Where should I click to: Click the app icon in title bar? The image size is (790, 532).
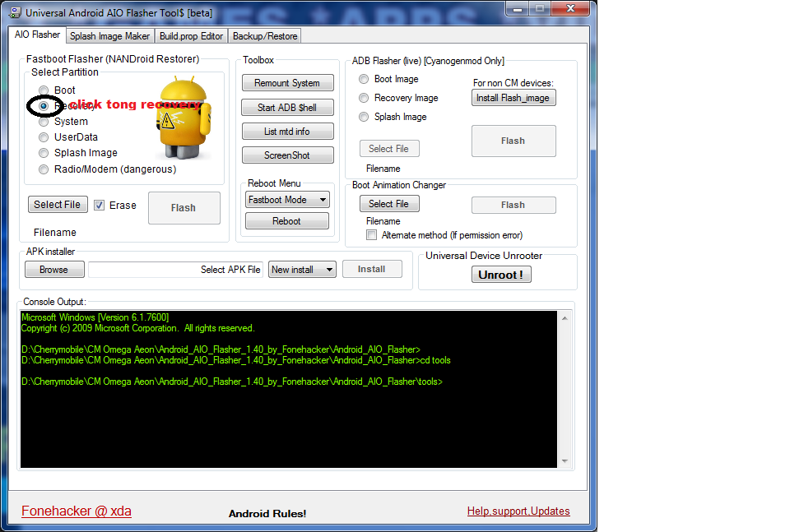[14, 12]
